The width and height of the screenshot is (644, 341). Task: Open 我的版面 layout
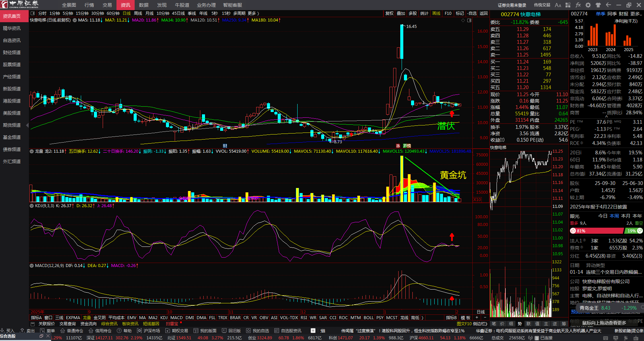205,331
